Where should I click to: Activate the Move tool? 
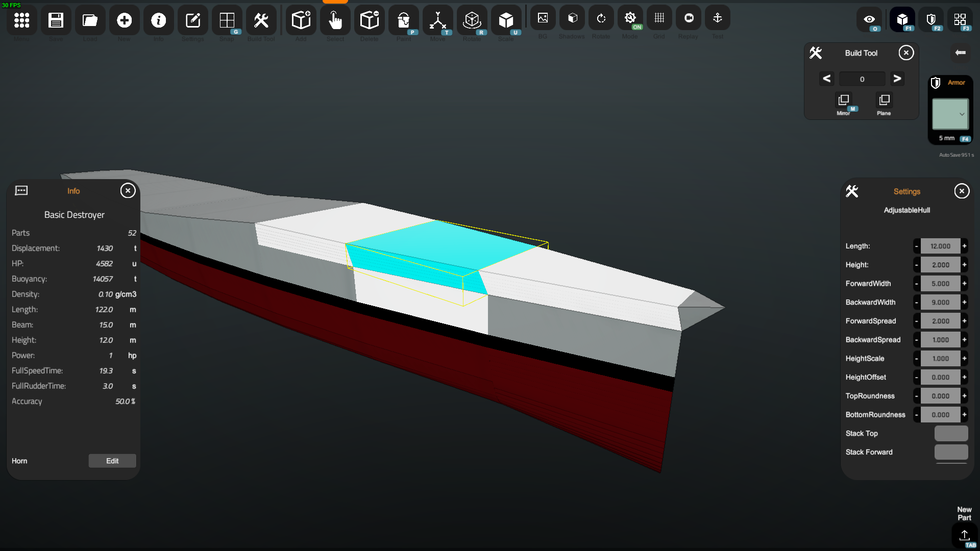(x=437, y=20)
